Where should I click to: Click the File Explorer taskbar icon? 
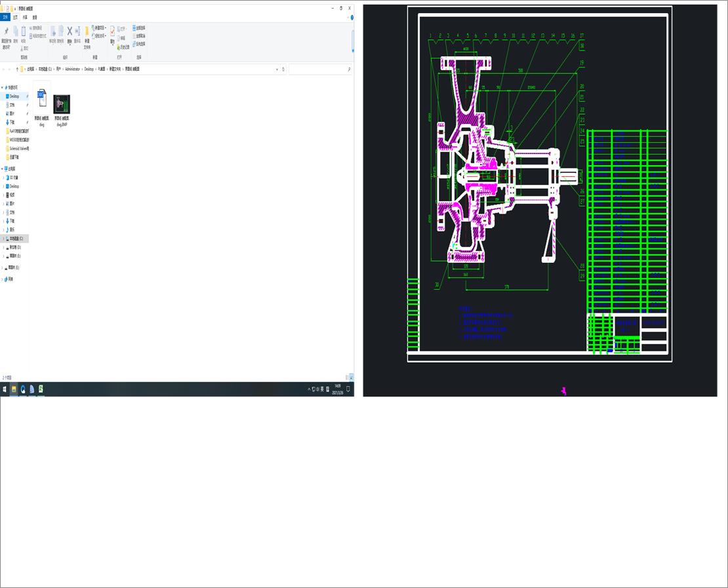coord(14,389)
